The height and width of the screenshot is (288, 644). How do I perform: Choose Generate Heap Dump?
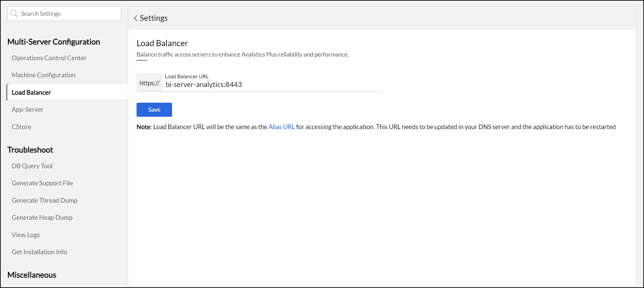[42, 217]
